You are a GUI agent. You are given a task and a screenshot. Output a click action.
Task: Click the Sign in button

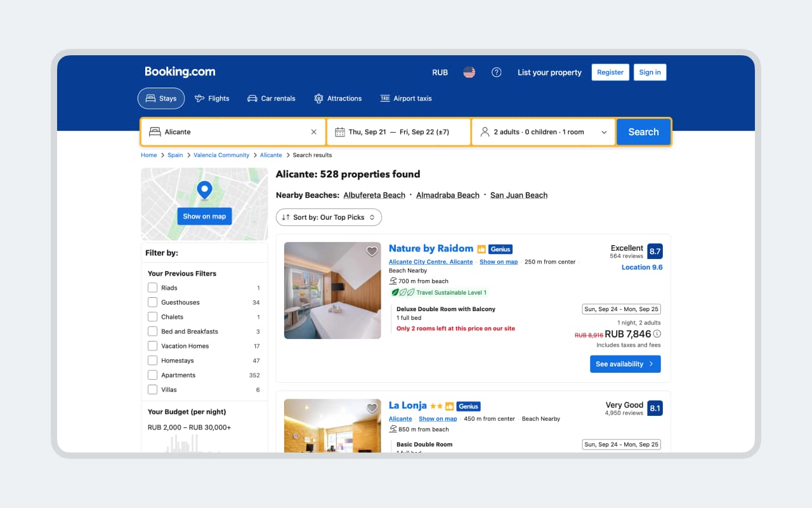[x=650, y=72]
